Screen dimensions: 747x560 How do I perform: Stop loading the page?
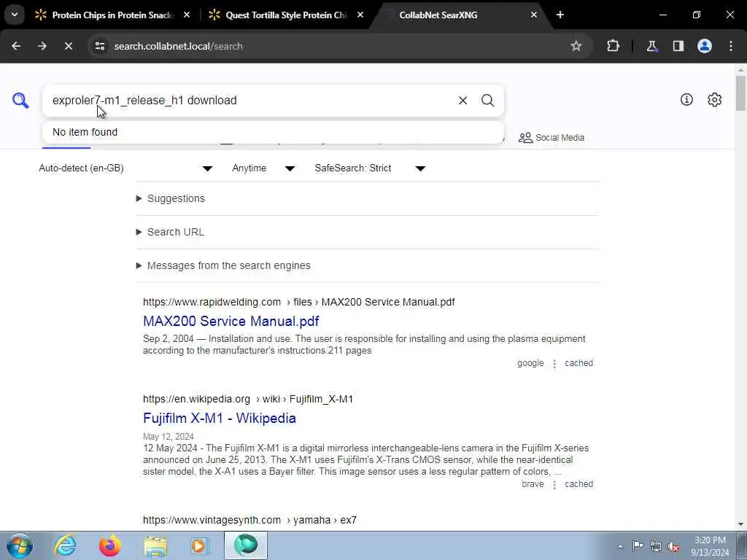(69, 46)
